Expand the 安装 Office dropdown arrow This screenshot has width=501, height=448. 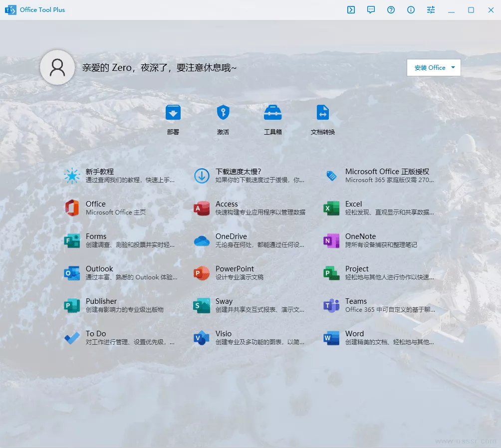point(453,67)
